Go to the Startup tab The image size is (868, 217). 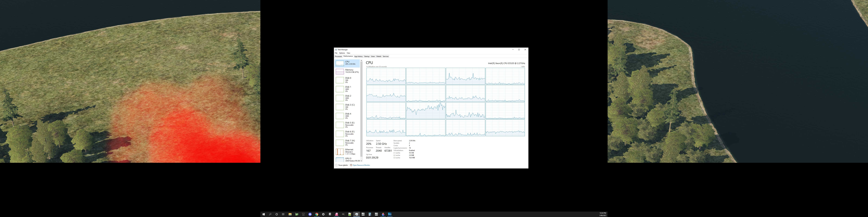pyautogui.click(x=367, y=57)
